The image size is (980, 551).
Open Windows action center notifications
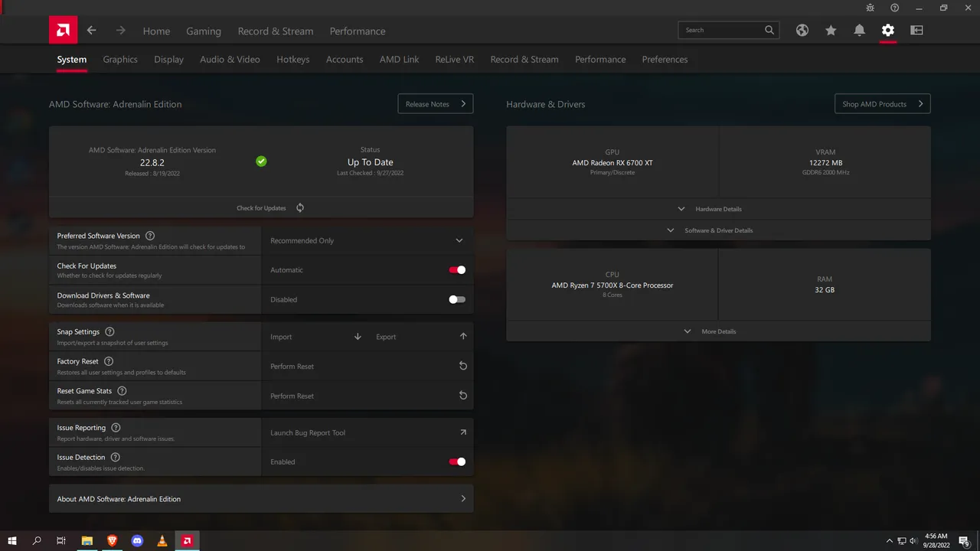click(965, 541)
